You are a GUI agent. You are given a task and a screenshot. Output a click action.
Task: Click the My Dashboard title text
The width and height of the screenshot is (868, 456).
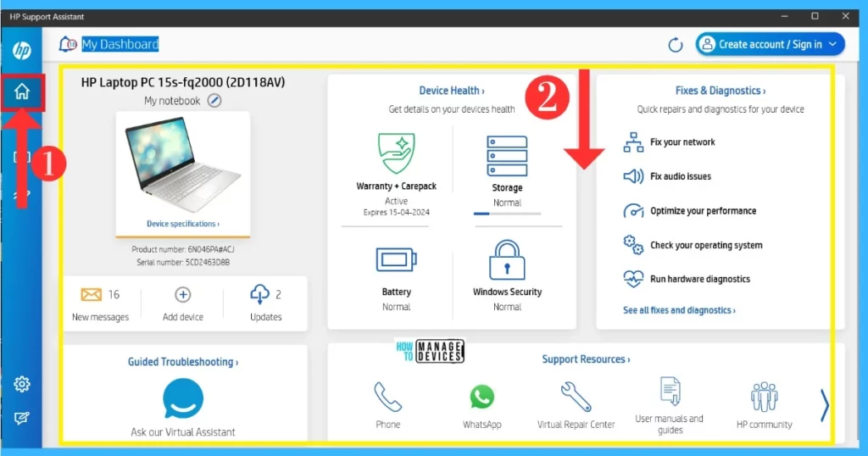point(120,44)
